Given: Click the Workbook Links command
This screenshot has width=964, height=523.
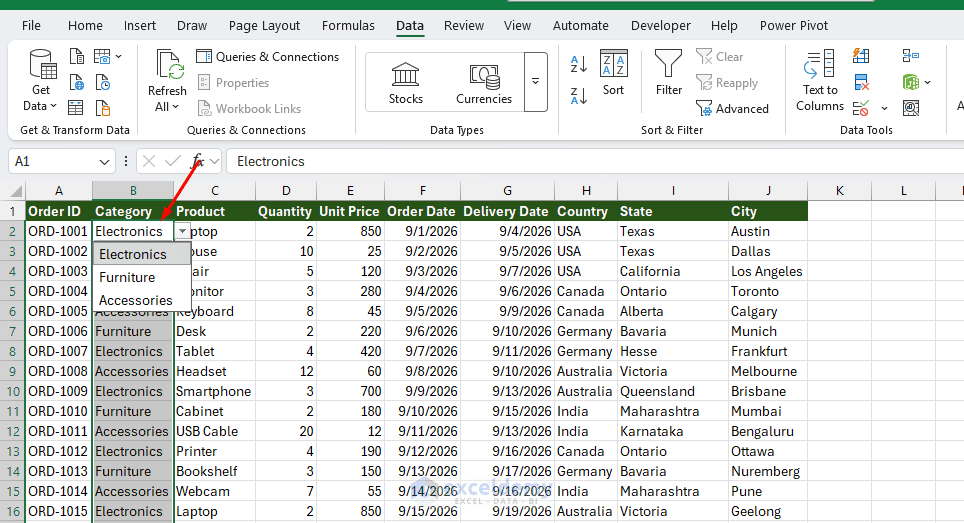Looking at the screenshot, I should [x=249, y=109].
